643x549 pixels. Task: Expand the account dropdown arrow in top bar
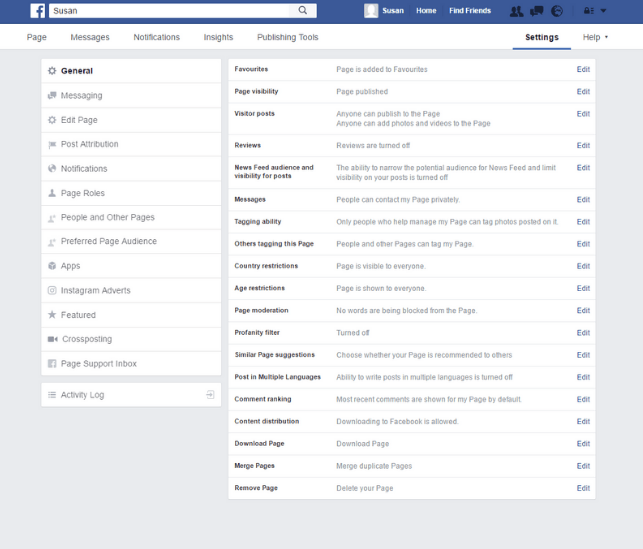click(x=603, y=11)
